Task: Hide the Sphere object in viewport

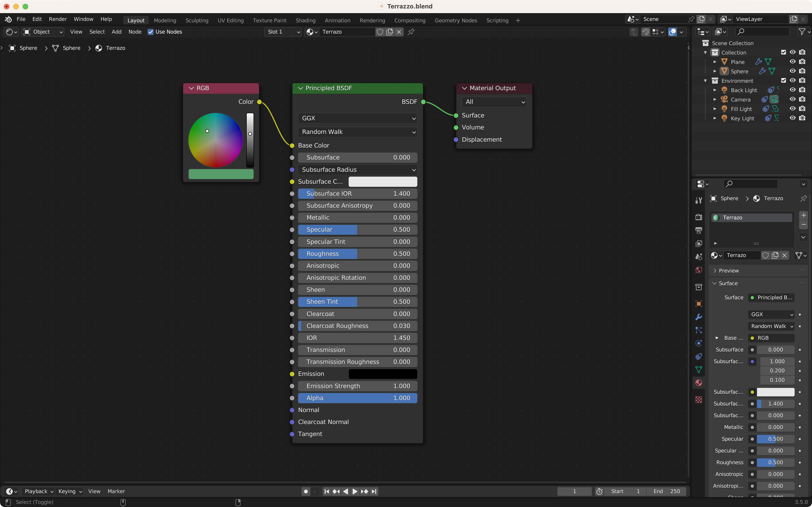Action: point(792,71)
